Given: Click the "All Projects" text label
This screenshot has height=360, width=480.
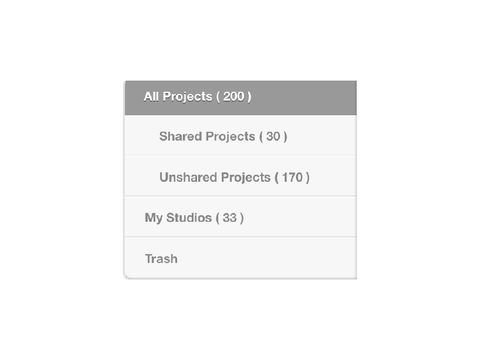Looking at the screenshot, I should [178, 97].
